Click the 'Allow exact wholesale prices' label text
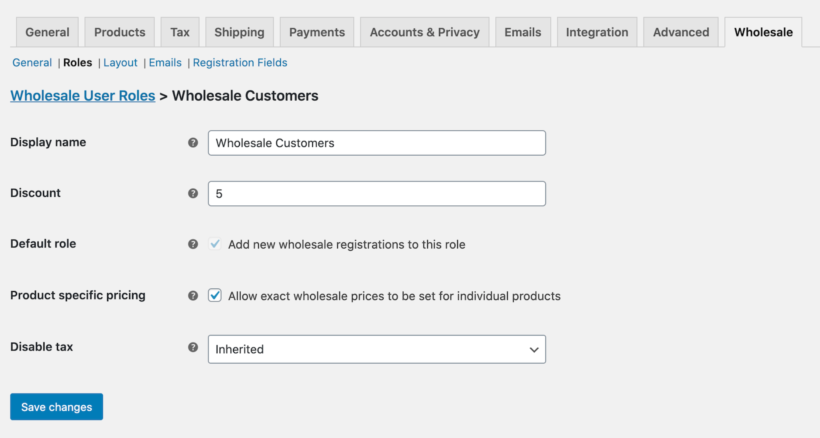This screenshot has width=820, height=438. coord(394,296)
